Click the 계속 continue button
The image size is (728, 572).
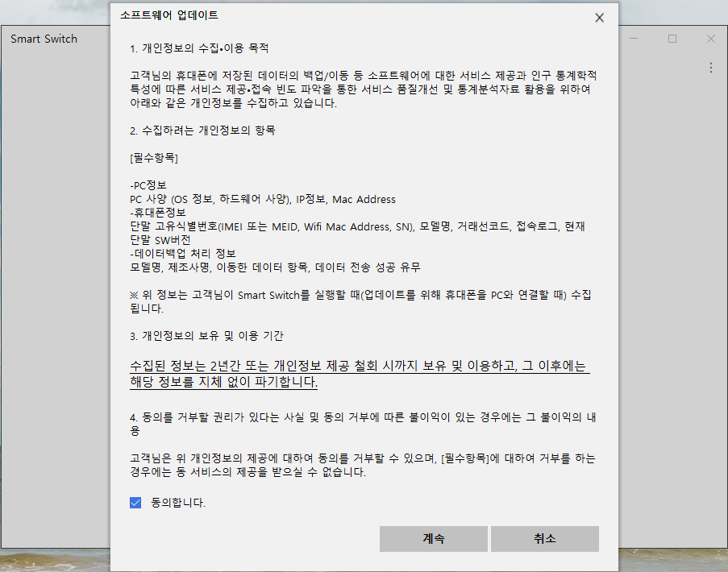click(x=434, y=539)
